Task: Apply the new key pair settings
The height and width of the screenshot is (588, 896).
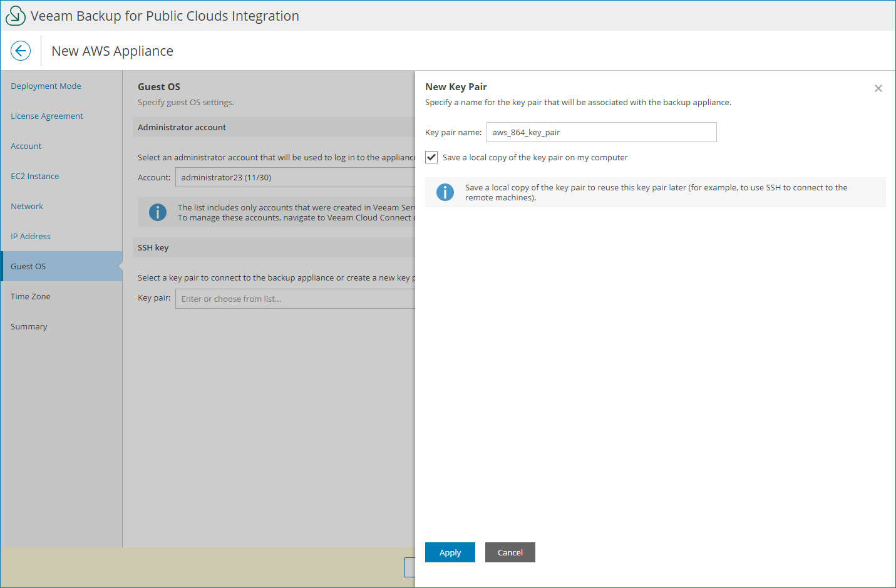Action: 450,552
